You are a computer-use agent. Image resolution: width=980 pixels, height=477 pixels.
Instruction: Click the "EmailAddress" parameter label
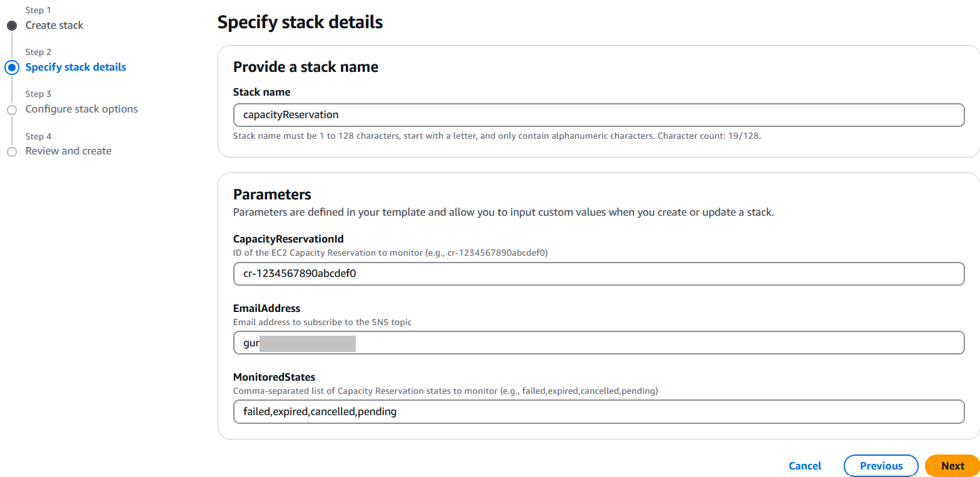coord(266,308)
